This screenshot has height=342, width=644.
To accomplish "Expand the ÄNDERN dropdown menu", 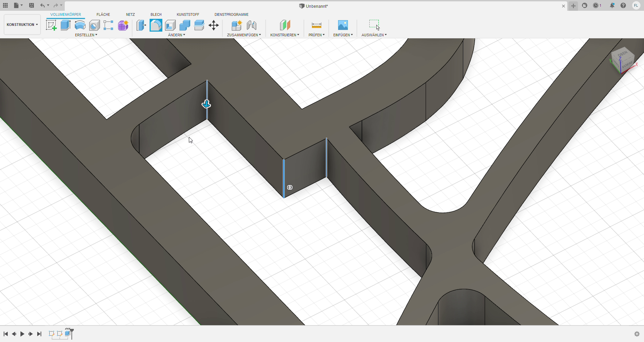I will click(176, 35).
